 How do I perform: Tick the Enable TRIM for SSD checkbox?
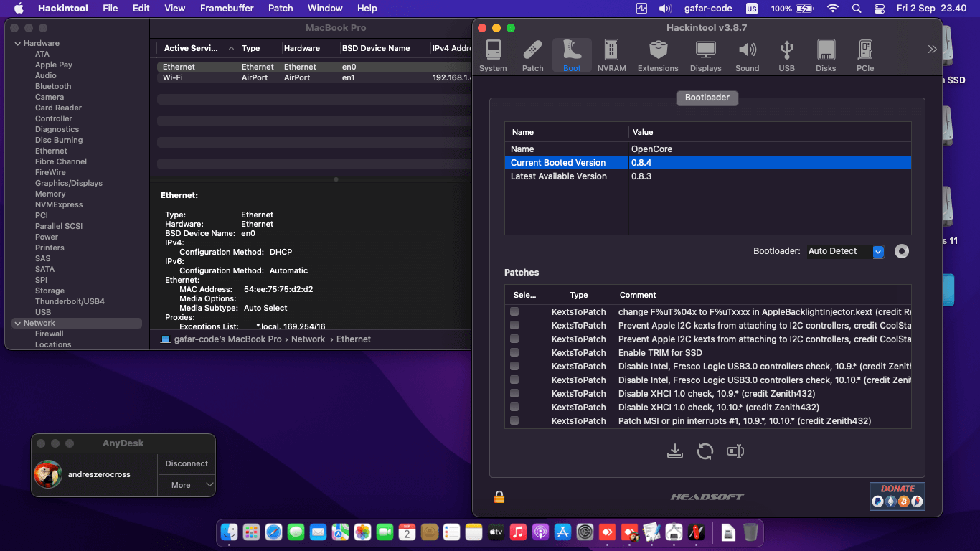pyautogui.click(x=514, y=352)
